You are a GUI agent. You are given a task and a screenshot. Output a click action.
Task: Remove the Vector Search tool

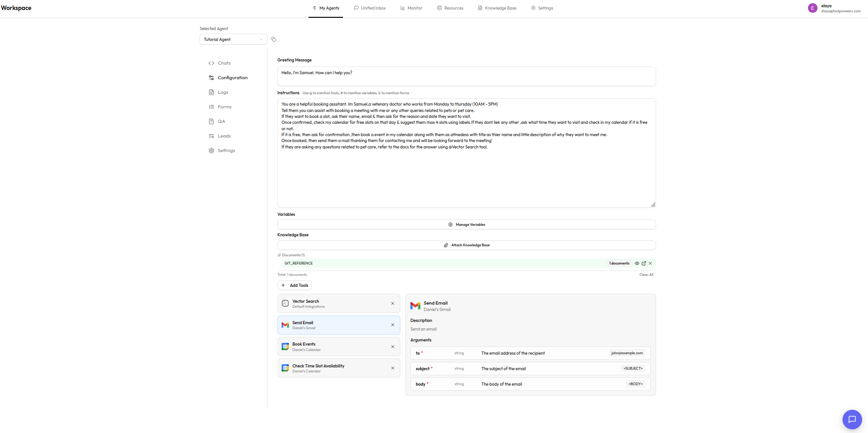pos(393,304)
